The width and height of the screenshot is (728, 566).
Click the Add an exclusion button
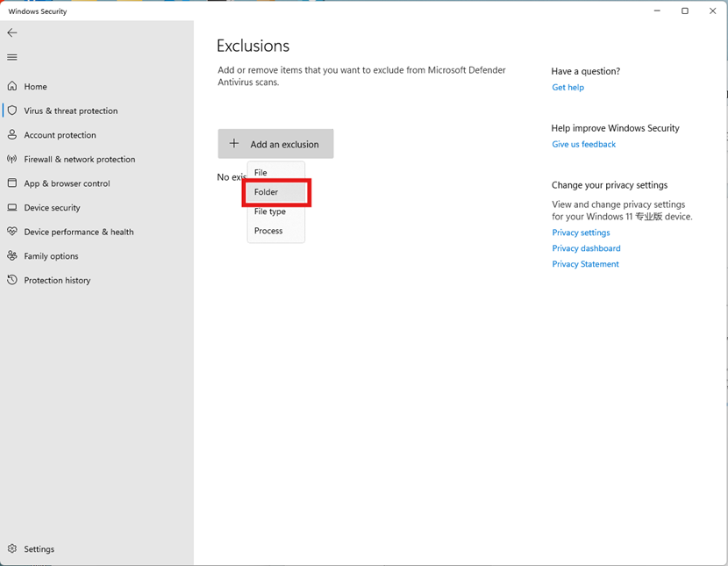coord(275,144)
